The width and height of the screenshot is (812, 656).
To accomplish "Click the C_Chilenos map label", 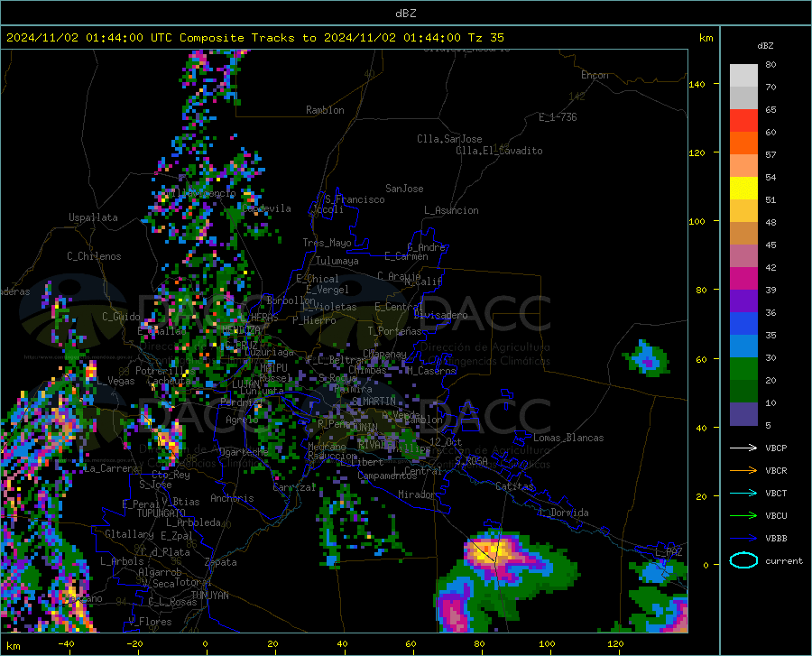I will (x=94, y=256).
